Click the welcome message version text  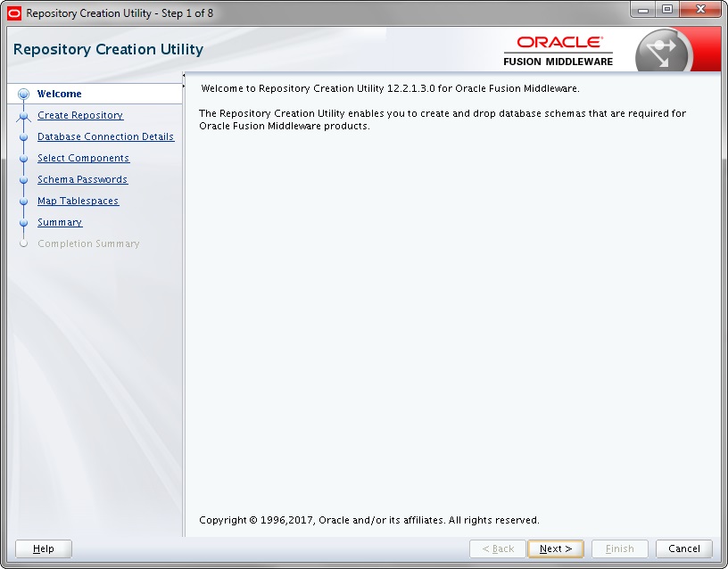(x=391, y=88)
